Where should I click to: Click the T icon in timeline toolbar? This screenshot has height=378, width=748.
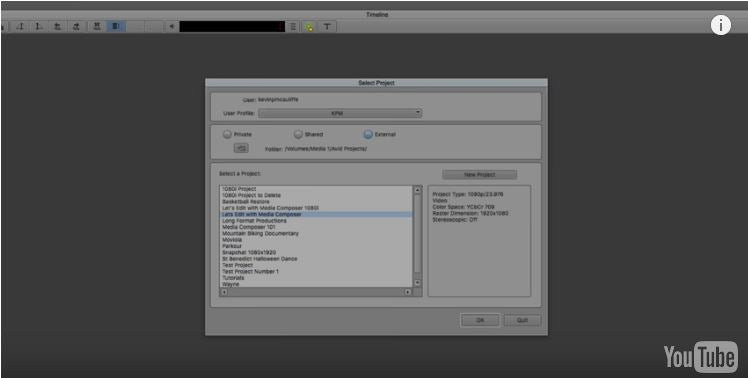point(327,27)
